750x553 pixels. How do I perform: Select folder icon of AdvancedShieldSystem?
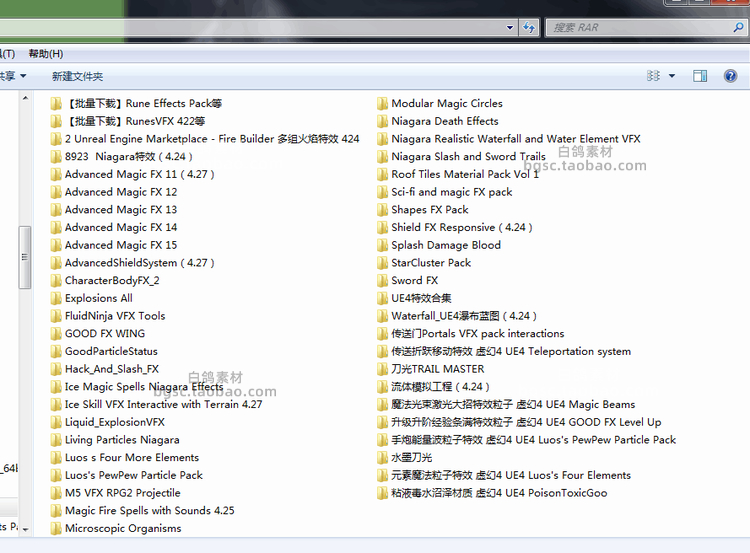point(56,263)
